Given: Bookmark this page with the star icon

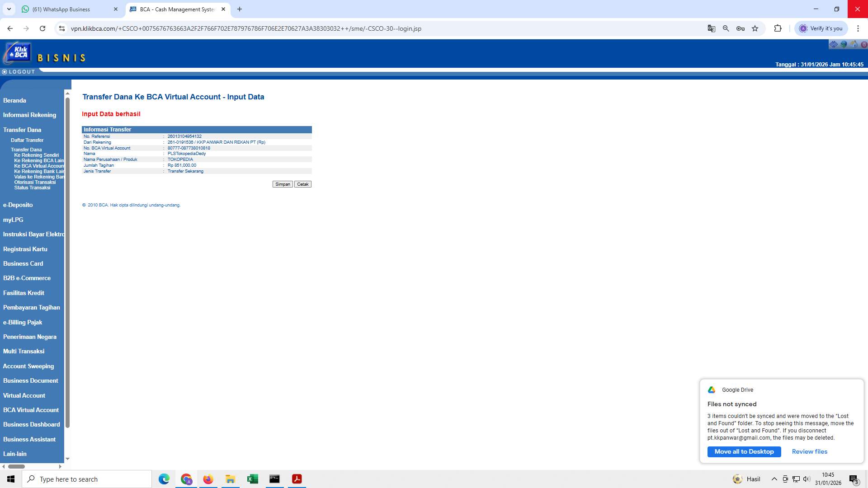Looking at the screenshot, I should click(x=755, y=28).
